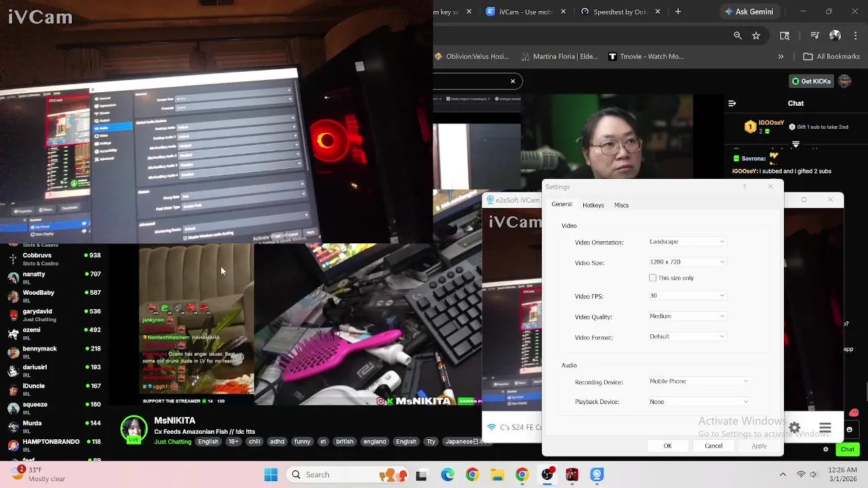Open the Video Format dropdown set to Default
Screen dimensions: 868x488
click(x=687, y=337)
